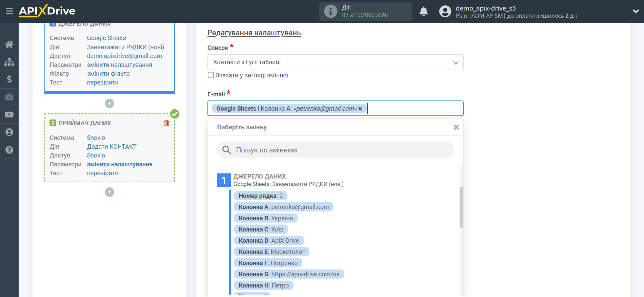
Task: Select variable Колонка A: petrenko@gmail.com
Action: [284, 207]
